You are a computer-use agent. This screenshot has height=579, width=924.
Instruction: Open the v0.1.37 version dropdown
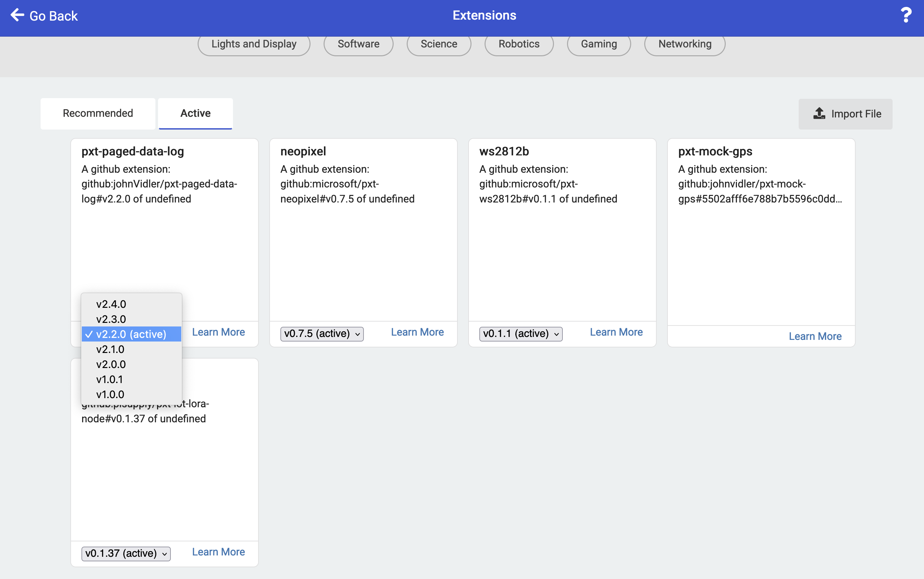pyautogui.click(x=126, y=553)
